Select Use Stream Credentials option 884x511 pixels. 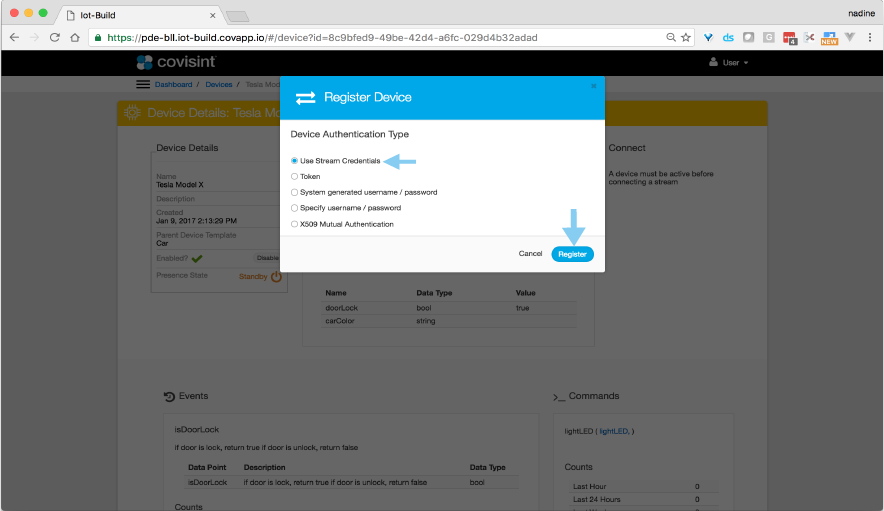coord(294,160)
